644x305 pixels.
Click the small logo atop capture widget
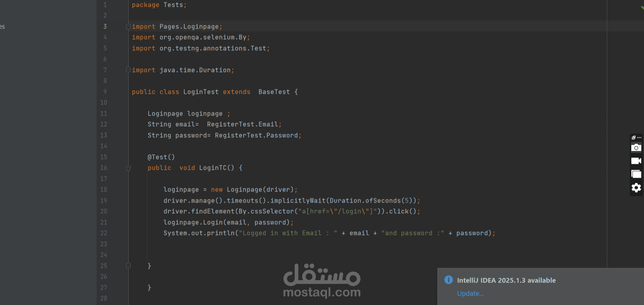click(633, 138)
